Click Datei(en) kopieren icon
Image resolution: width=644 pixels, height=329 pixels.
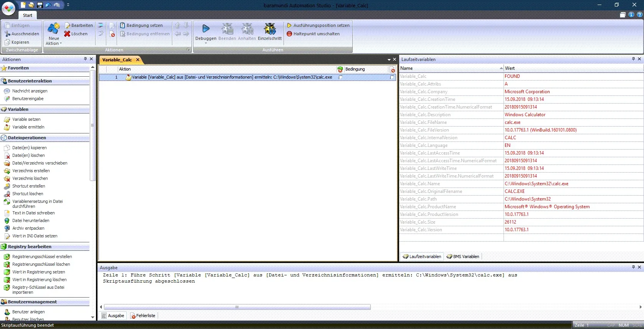pyautogui.click(x=7, y=148)
